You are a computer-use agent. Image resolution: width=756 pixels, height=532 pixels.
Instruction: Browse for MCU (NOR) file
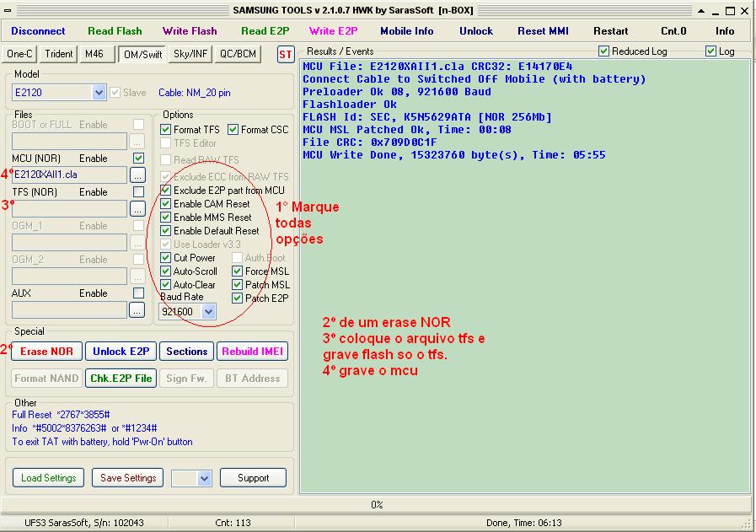coord(137,175)
